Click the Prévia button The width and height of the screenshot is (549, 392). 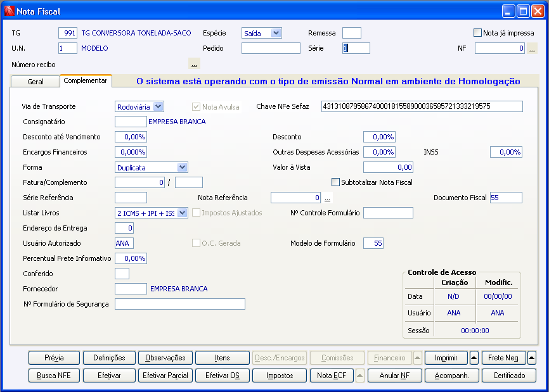pyautogui.click(x=55, y=358)
